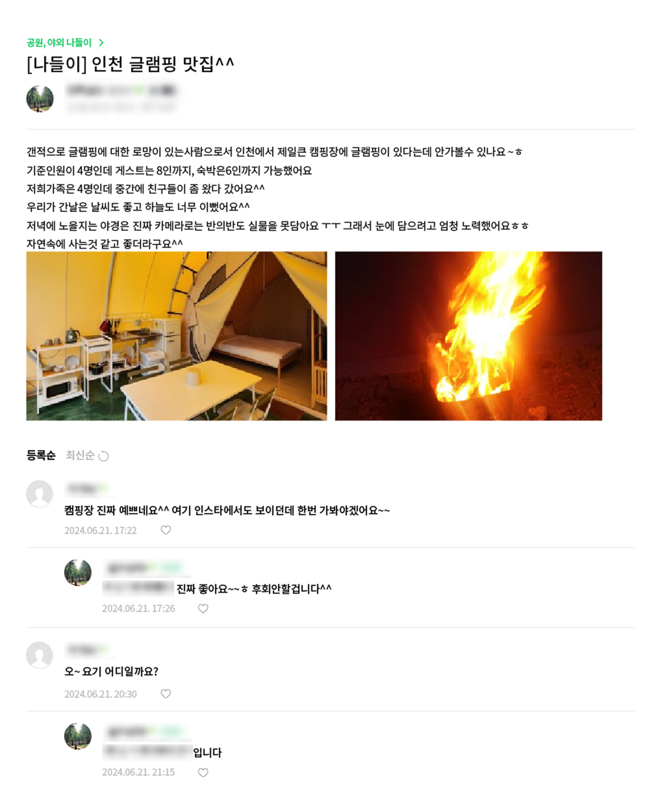Sort comments by 최신순

coord(80,455)
